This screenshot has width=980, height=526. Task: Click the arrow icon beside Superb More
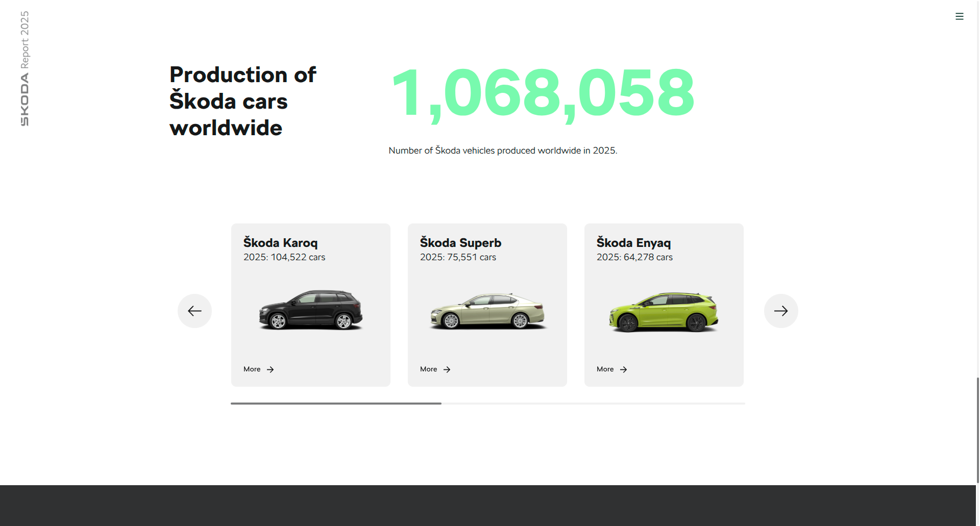(x=447, y=369)
